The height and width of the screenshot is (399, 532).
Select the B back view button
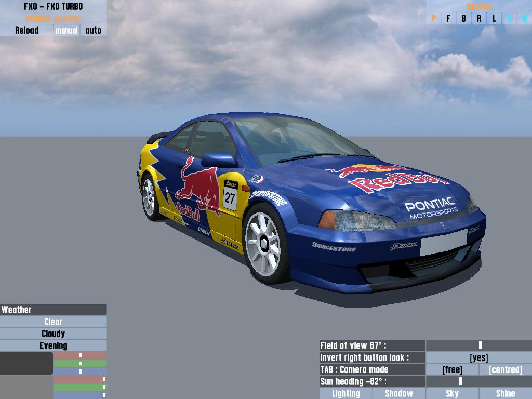[x=463, y=18]
